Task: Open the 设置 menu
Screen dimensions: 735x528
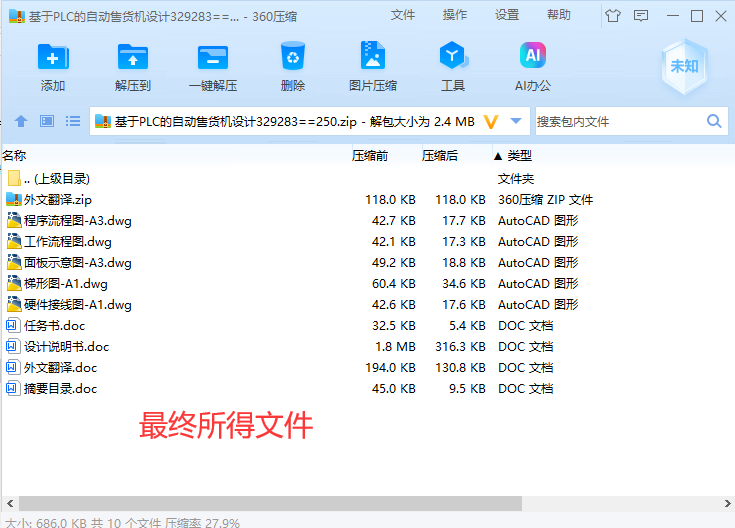Action: [x=507, y=15]
